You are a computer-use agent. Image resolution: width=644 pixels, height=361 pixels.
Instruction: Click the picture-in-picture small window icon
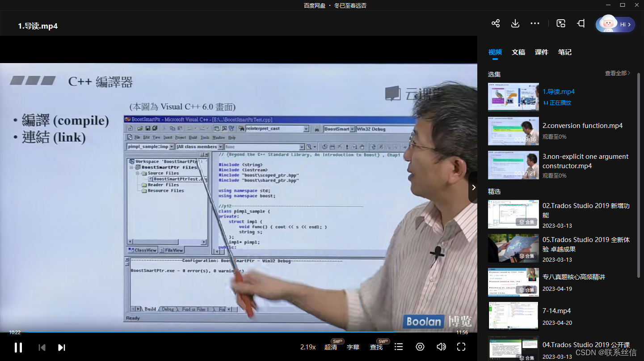561,24
